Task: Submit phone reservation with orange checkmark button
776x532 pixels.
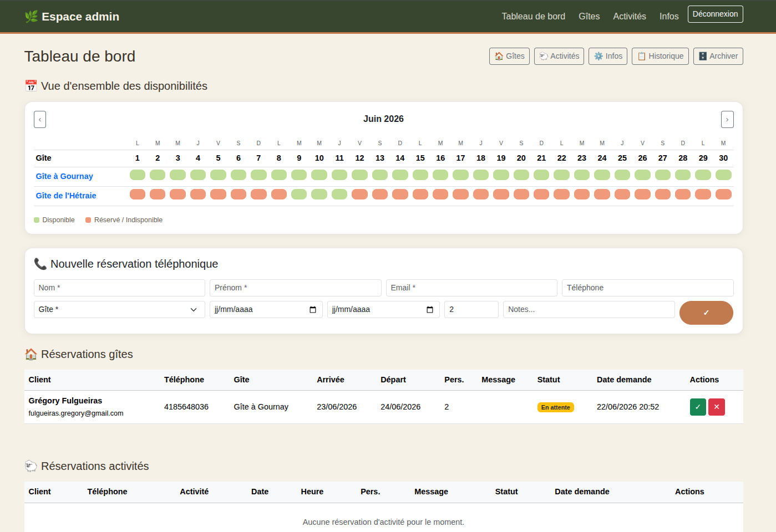Action: [706, 313]
